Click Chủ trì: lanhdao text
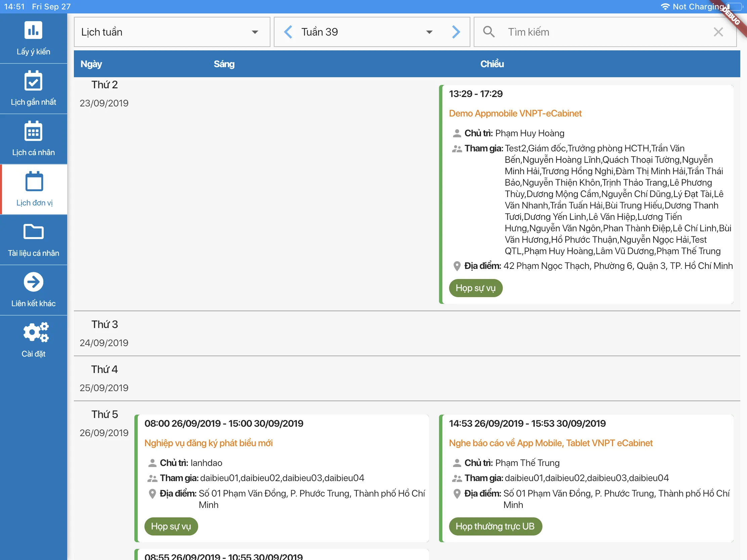This screenshot has width=747, height=560. coord(191,463)
